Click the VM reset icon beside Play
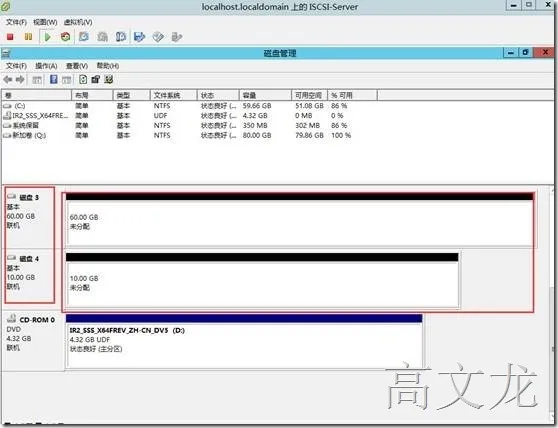The image size is (558, 428). (x=65, y=37)
